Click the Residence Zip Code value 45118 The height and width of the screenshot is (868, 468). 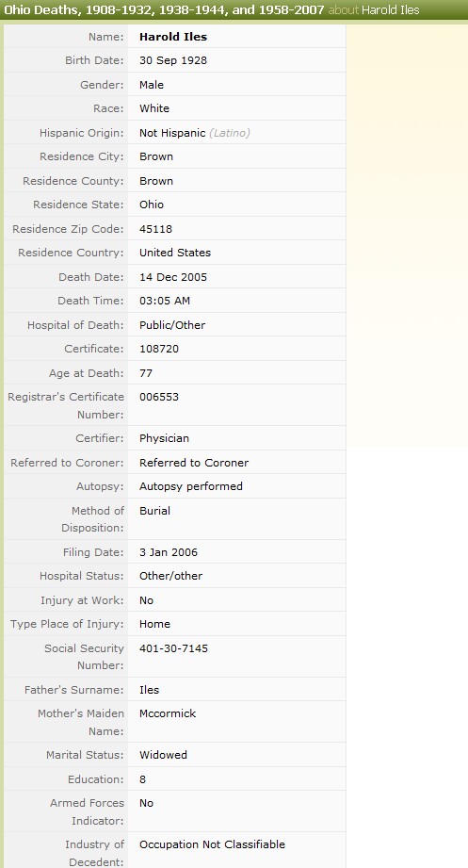point(155,229)
